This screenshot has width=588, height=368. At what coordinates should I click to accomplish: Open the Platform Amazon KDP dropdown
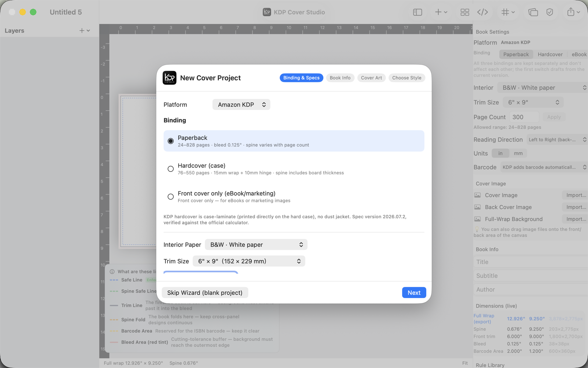[241, 105]
